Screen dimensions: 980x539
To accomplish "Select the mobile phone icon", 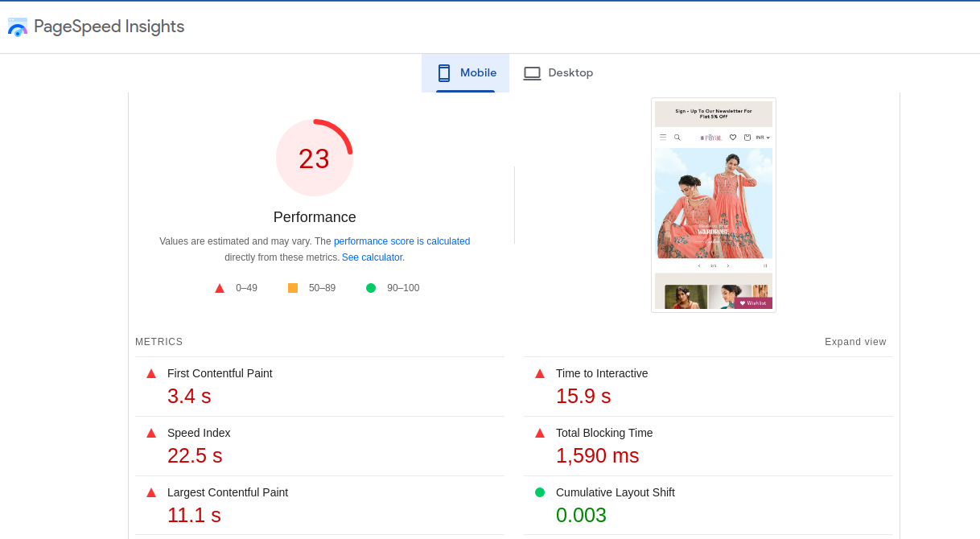I will pos(443,72).
